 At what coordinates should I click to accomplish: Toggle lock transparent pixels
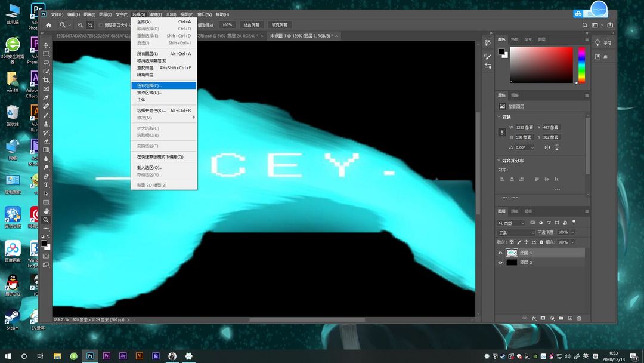(x=512, y=242)
